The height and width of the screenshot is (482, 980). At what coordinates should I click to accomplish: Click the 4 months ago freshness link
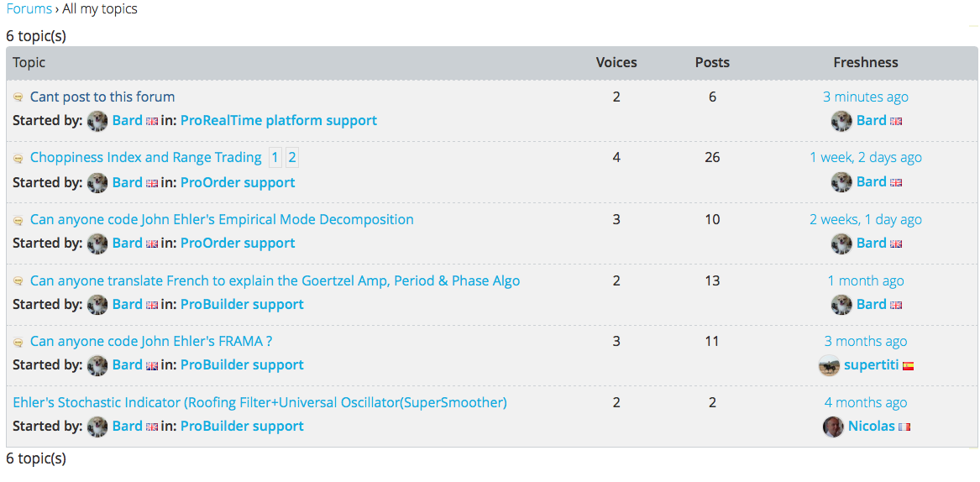pos(865,402)
